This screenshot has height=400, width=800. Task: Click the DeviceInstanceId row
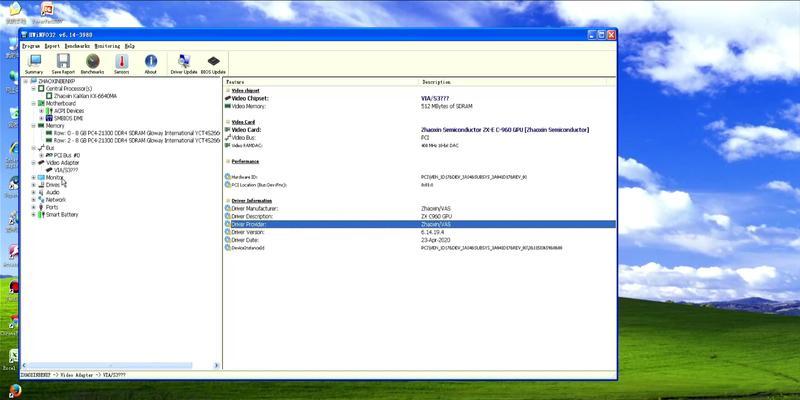[x=419, y=247]
